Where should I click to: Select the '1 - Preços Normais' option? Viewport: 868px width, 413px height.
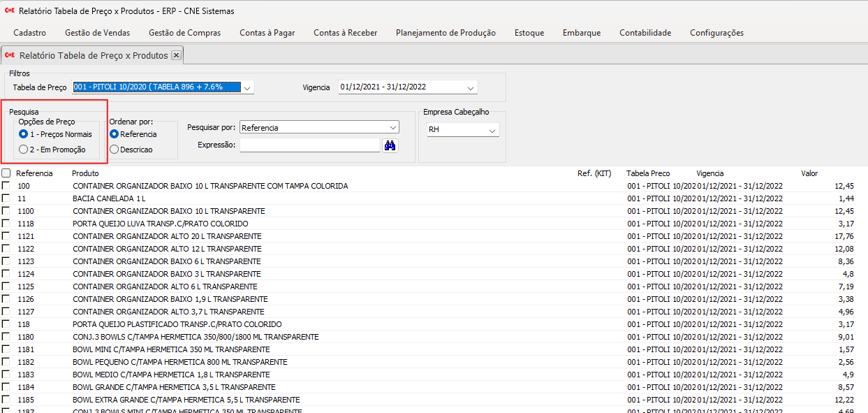click(x=24, y=134)
